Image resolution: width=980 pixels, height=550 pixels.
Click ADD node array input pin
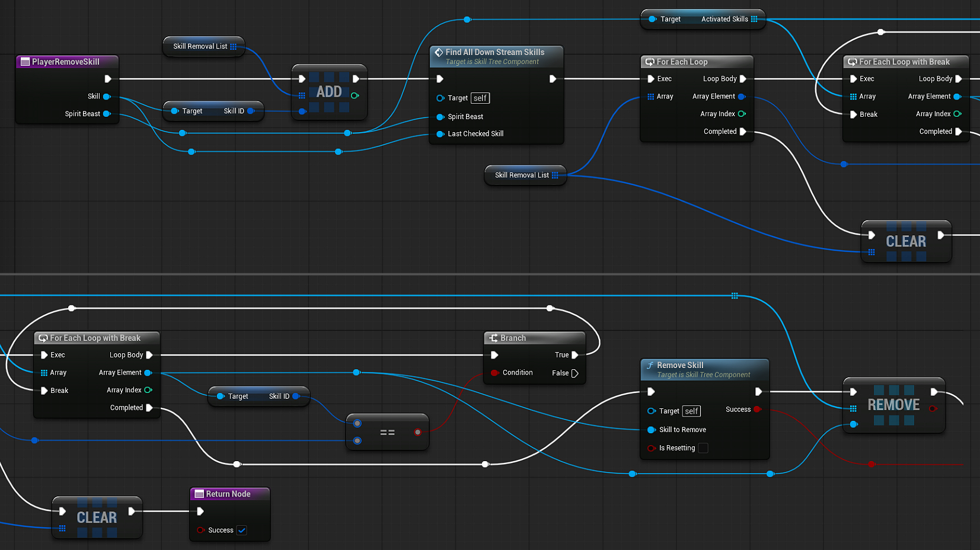coord(302,95)
